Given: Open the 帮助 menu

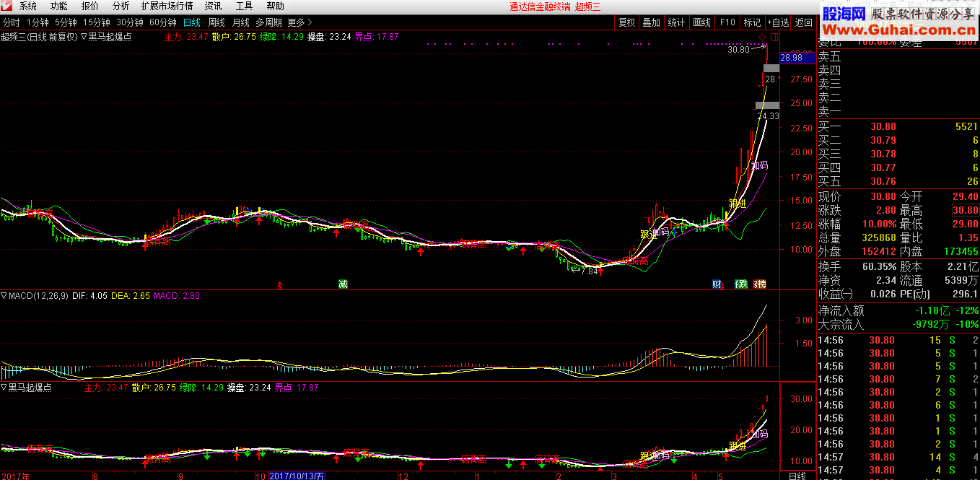Looking at the screenshot, I should pyautogui.click(x=275, y=6).
